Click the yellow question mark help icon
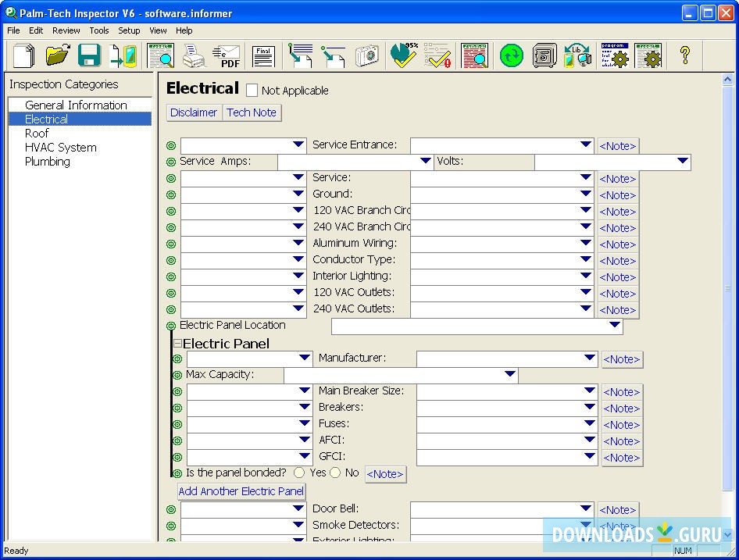 [684, 55]
